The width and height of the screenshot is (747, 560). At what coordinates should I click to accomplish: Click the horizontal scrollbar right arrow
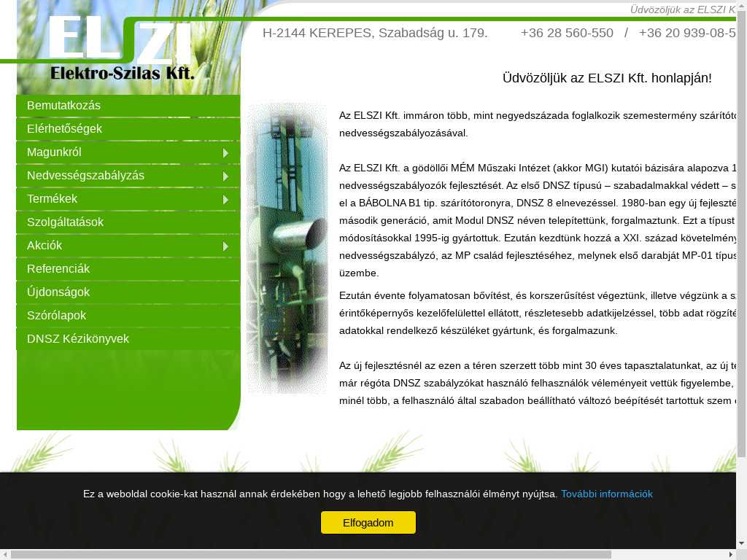click(731, 555)
